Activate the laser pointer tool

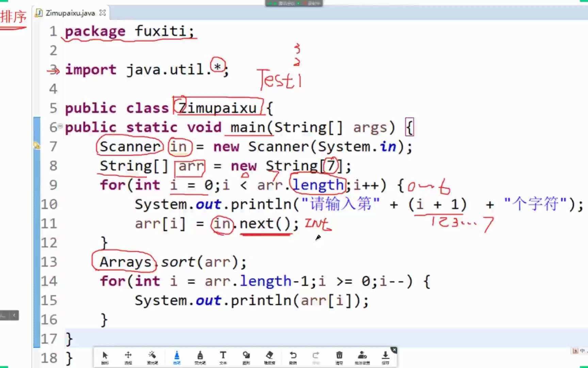[152, 357]
